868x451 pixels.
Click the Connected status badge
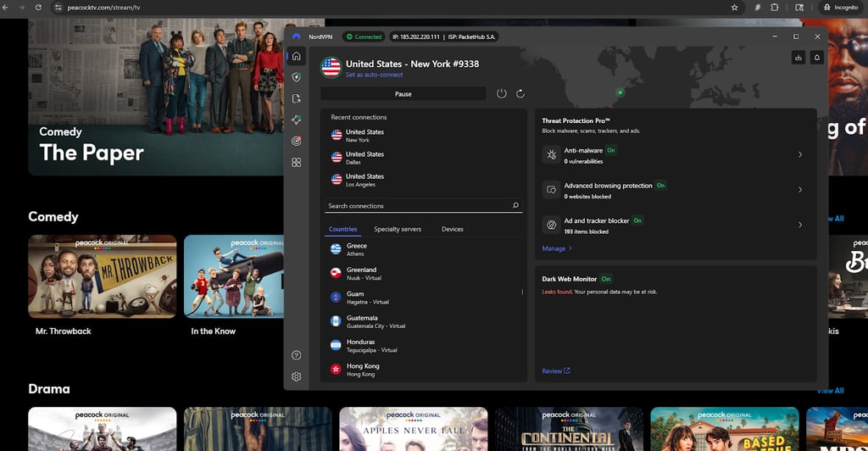click(x=364, y=36)
